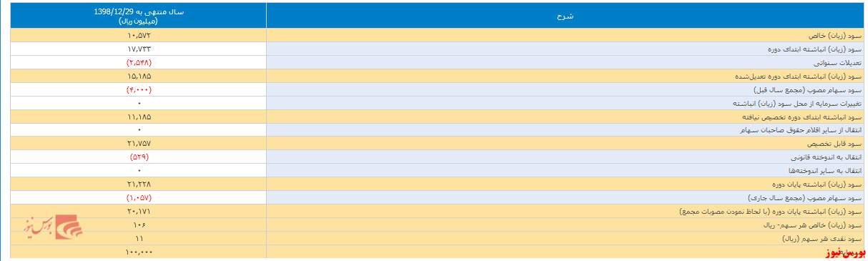
Task: Select the value ۲۰,۱۷۱ in the table
Action: pos(139,212)
